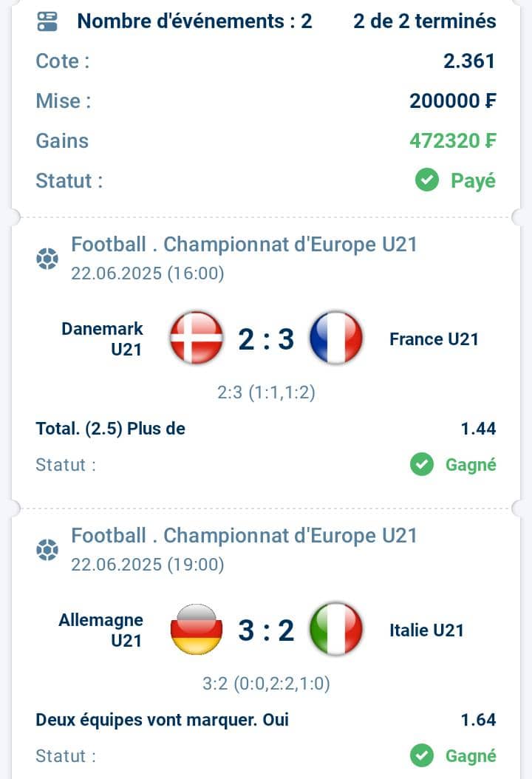The width and height of the screenshot is (532, 779).
Task: Click the France flag icon
Action: (x=335, y=339)
